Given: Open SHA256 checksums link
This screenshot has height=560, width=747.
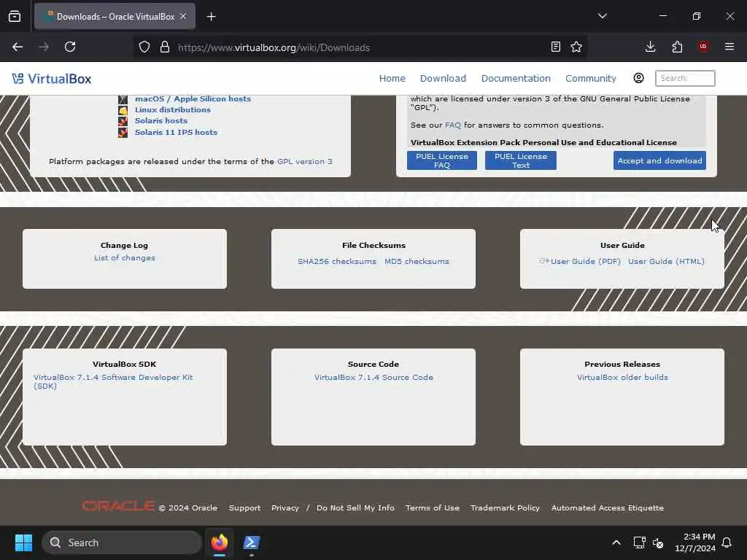Looking at the screenshot, I should (x=337, y=261).
